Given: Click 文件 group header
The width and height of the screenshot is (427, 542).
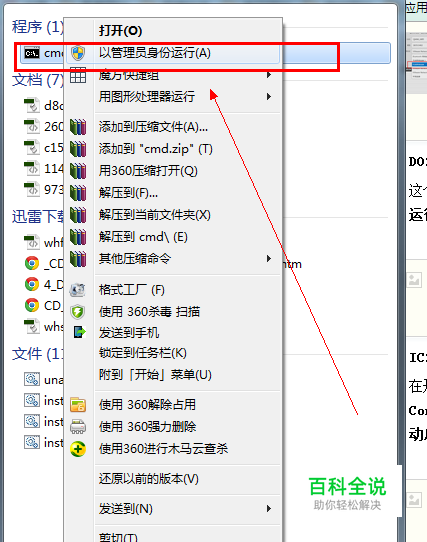Looking at the screenshot, I should 38,354.
